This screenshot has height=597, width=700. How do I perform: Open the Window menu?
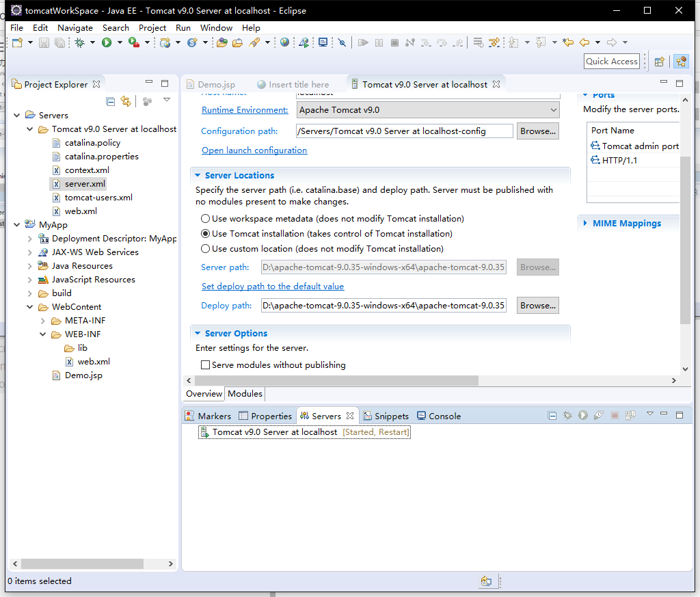(216, 27)
